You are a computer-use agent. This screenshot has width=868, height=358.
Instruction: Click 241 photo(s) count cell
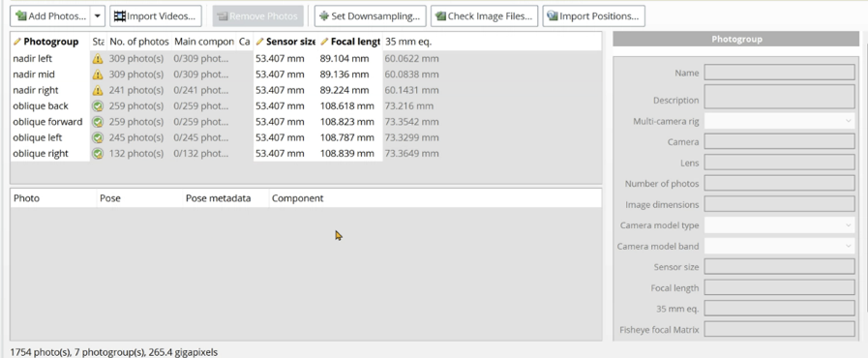tap(136, 90)
